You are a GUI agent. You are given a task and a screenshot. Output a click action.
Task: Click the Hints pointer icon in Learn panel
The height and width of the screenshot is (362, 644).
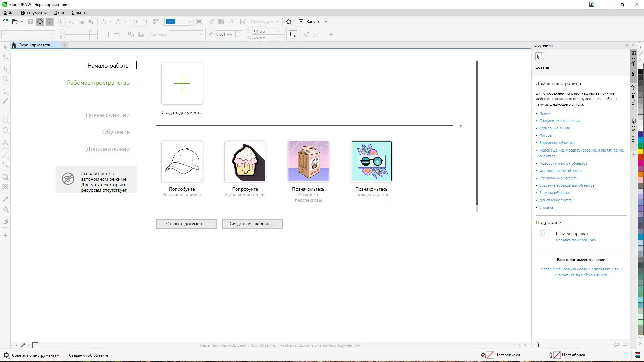click(x=539, y=56)
